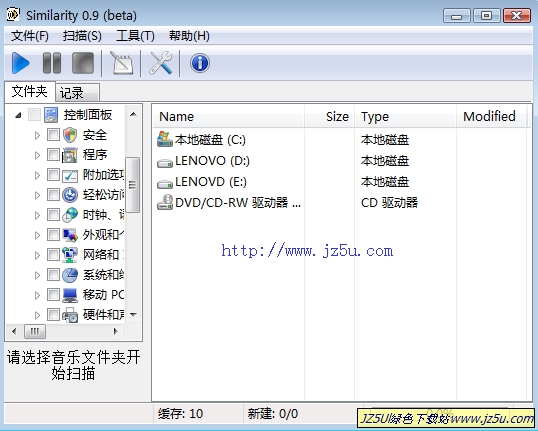
Task: Click the 硬件 printer icon
Action: pos(70,315)
